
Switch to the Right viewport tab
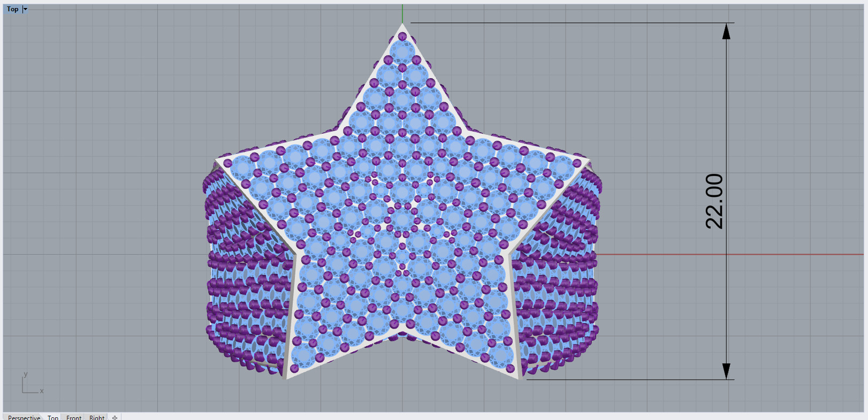click(97, 417)
